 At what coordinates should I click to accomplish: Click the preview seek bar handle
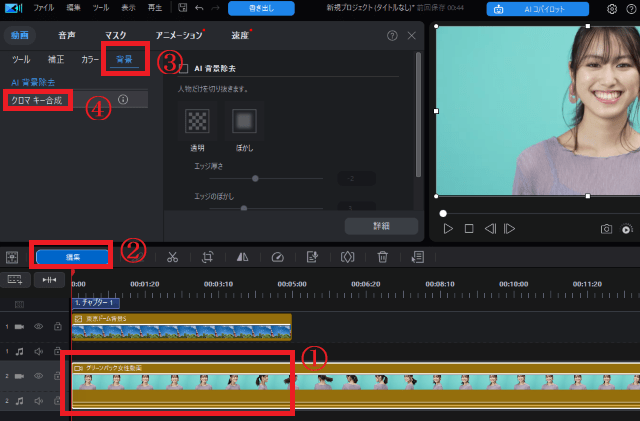coord(443,213)
